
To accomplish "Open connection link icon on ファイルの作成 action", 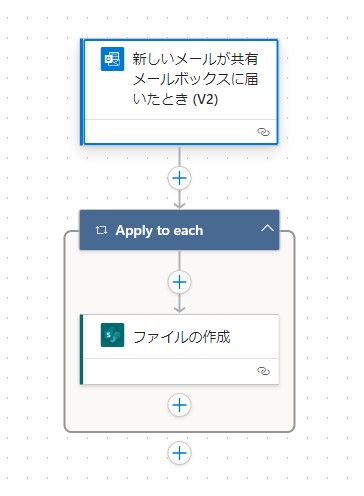I will tap(263, 371).
